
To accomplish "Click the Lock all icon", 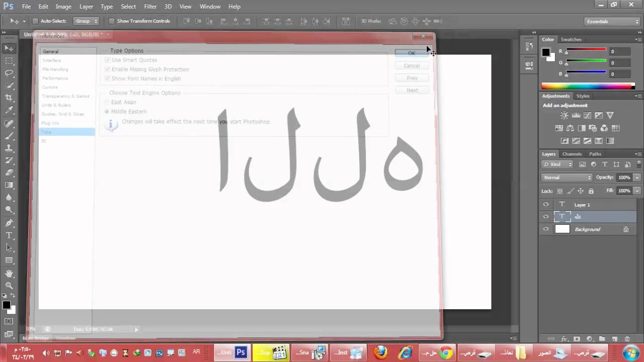I will pyautogui.click(x=591, y=191).
